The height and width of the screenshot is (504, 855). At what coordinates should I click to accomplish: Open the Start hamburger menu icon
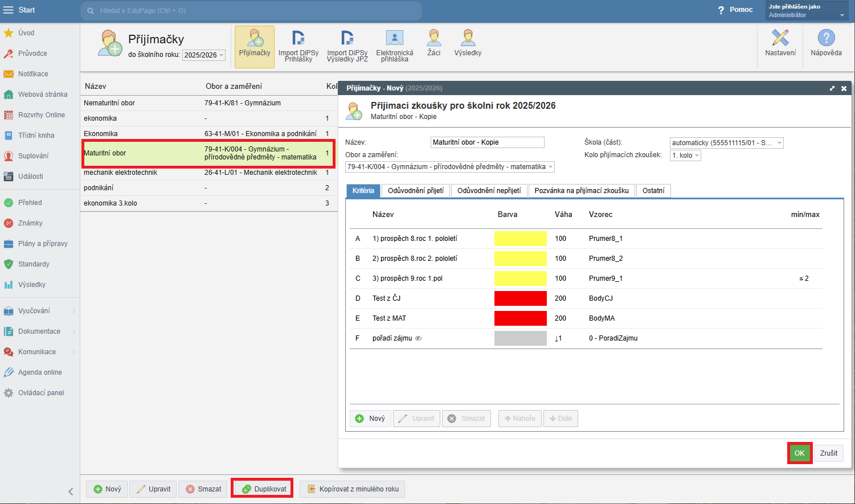click(x=8, y=10)
